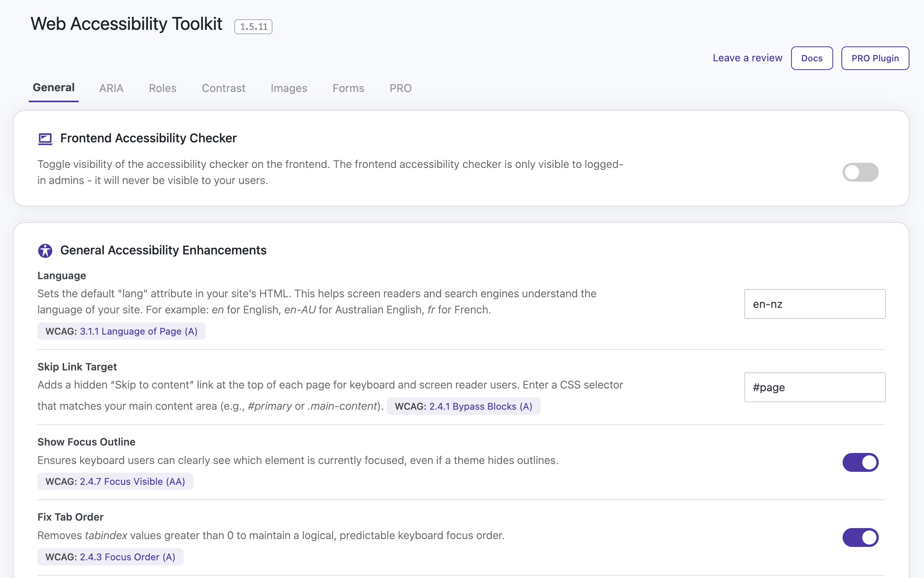Enable the Frontend Accessibility Checker toggle
This screenshot has width=924, height=578.
(860, 172)
